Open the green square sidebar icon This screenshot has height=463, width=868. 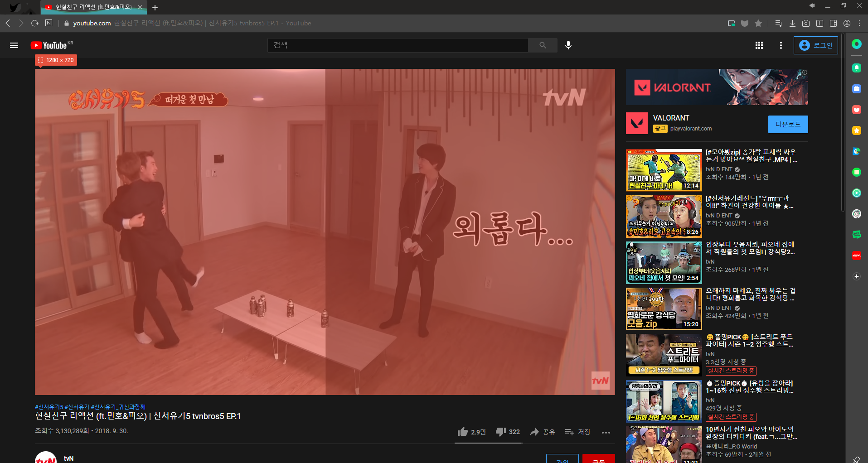[x=856, y=172]
